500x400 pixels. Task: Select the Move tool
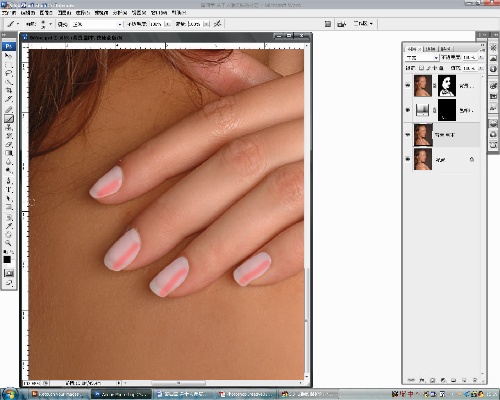coord(8,56)
